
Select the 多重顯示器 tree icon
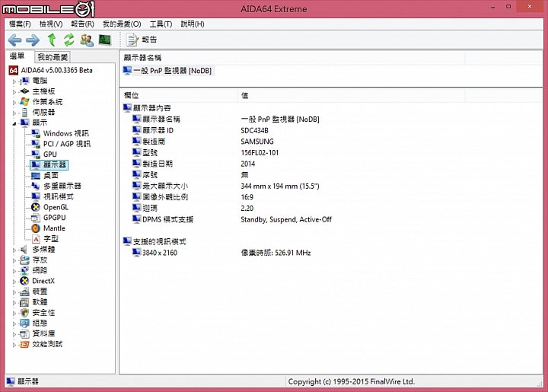[x=36, y=186]
